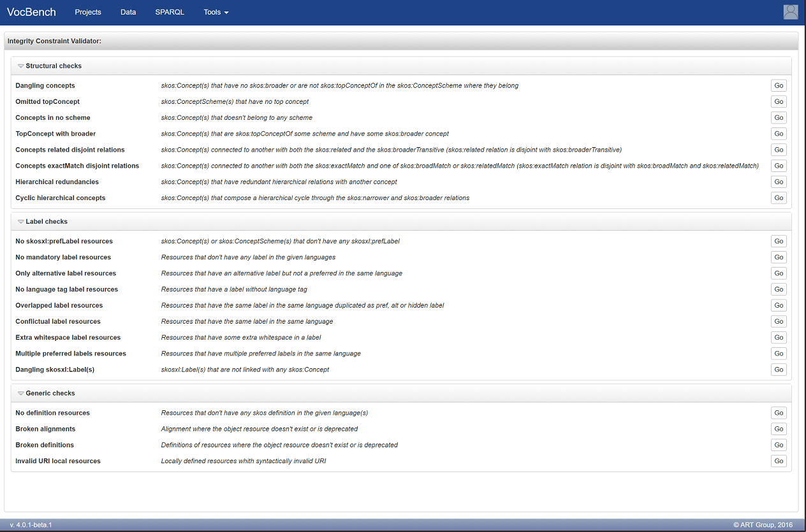Click 'Invalid URI local resources' label
806x532 pixels.
[58, 461]
